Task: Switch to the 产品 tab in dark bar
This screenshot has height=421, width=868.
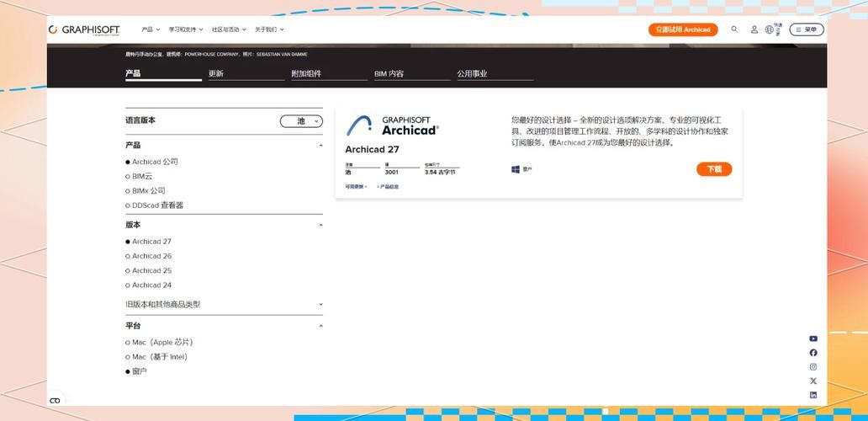Action: point(163,74)
